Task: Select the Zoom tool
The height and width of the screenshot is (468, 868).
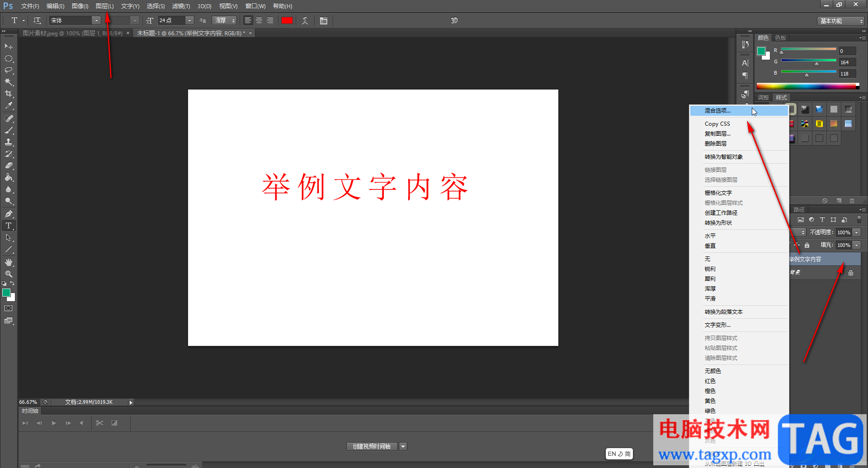Action: (x=9, y=274)
